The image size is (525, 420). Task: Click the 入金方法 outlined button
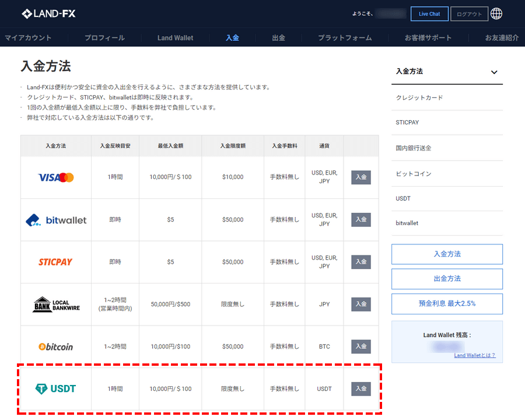447,254
